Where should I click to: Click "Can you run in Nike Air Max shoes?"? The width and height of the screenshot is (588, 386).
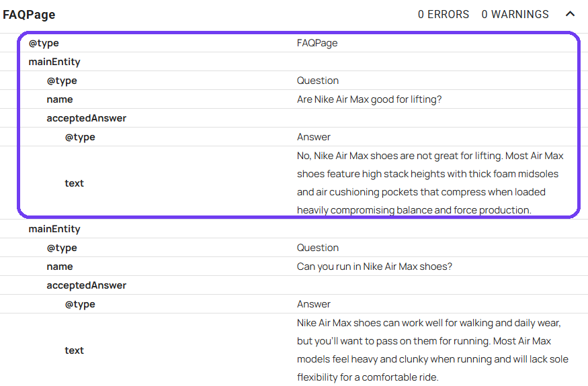point(374,267)
